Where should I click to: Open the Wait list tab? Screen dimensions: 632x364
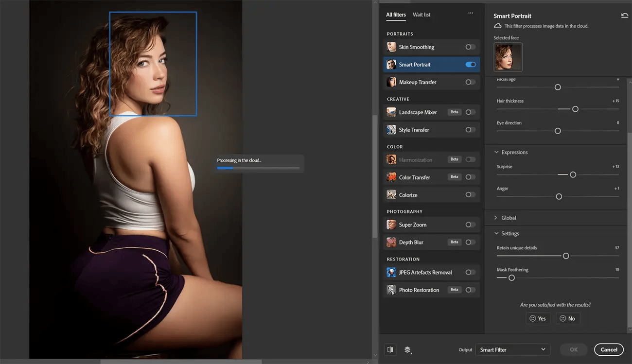click(x=421, y=15)
